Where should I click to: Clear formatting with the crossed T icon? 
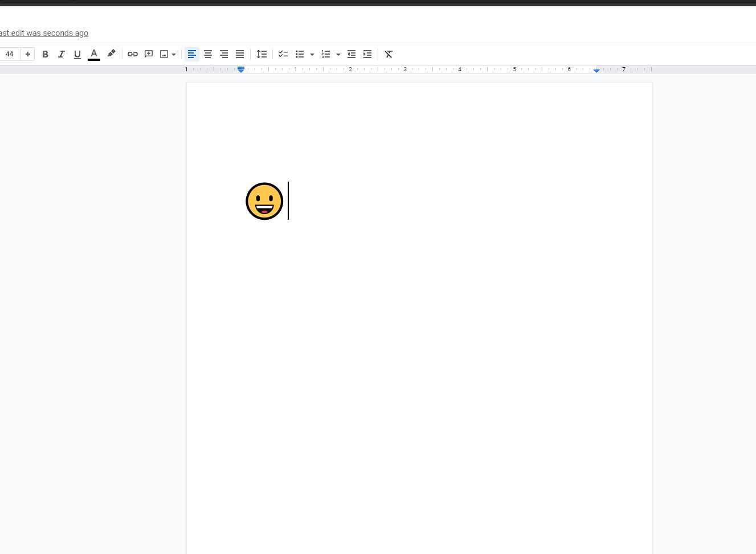(389, 54)
